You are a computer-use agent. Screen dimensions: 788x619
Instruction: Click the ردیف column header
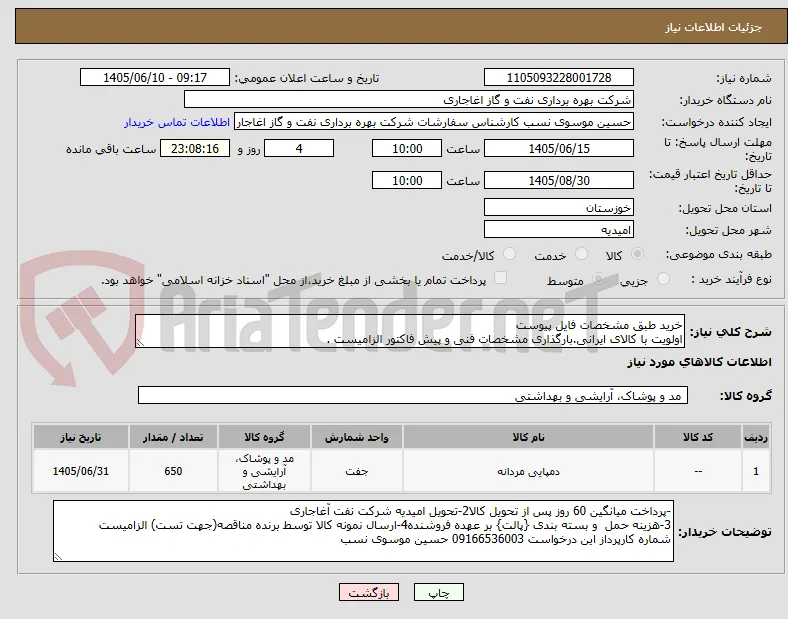point(756,437)
